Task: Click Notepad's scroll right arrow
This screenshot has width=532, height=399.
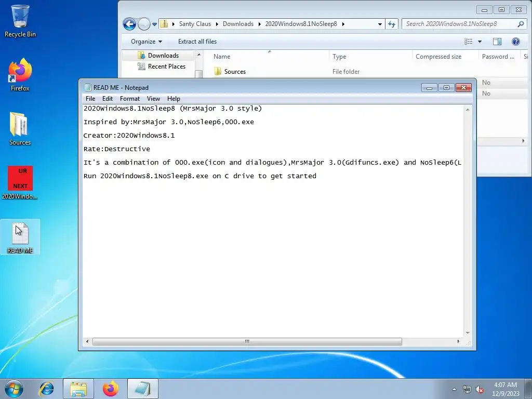Action: tap(458, 341)
